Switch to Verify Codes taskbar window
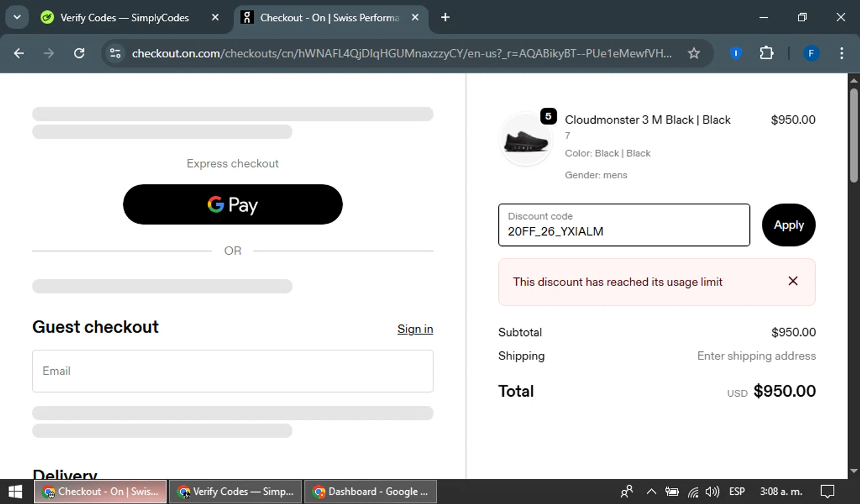 click(236, 491)
